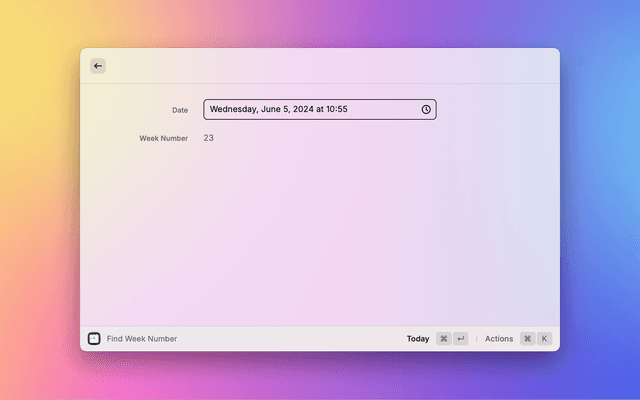
Task: Select the day '5' in date field
Action: (288, 110)
